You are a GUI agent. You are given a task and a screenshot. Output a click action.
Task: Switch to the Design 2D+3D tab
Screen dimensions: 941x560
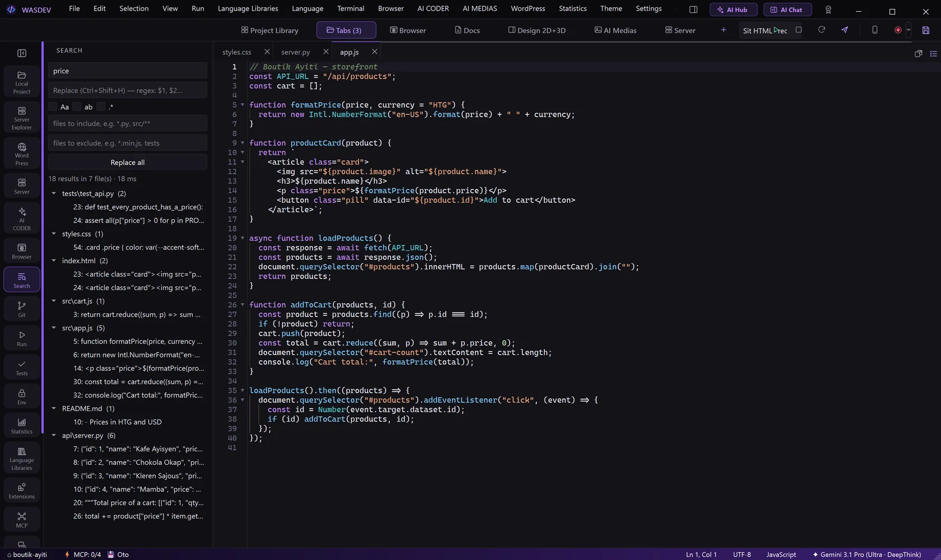point(537,30)
